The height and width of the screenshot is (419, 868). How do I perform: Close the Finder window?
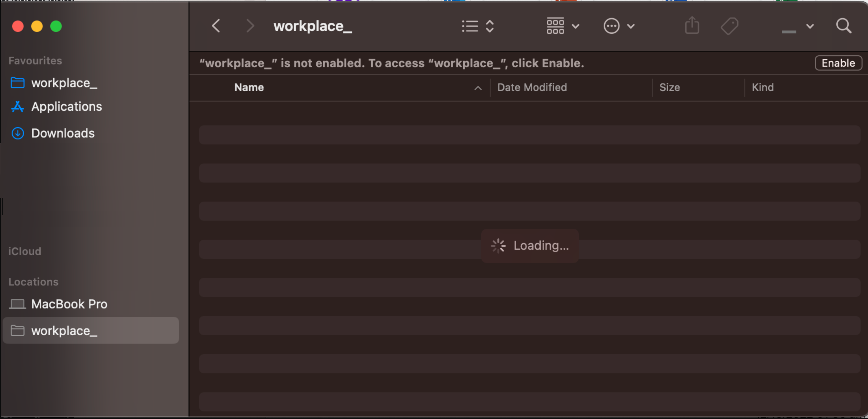pyautogui.click(x=18, y=26)
